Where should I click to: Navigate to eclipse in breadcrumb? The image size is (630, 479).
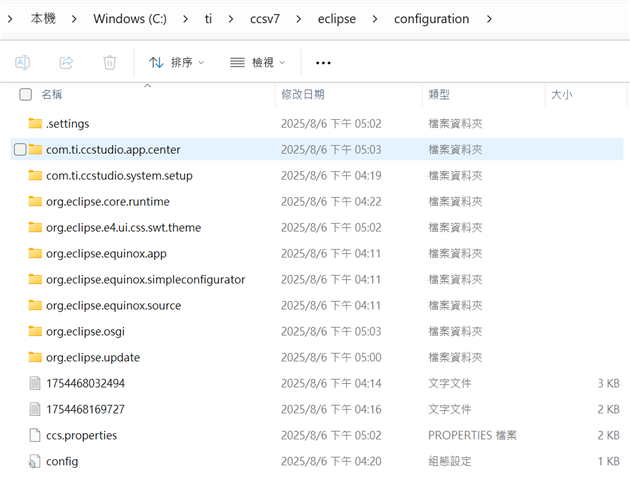337,18
